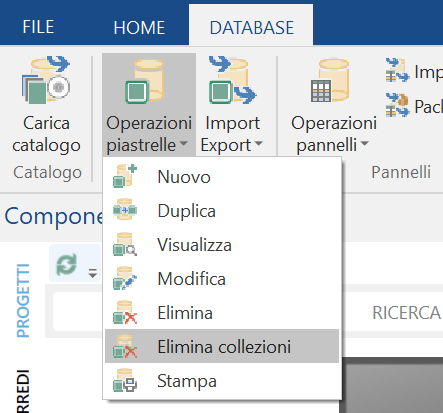Viewport: 443px width, 413px height.
Task: Click the Nuovo icon with green plus
Action: [125, 176]
